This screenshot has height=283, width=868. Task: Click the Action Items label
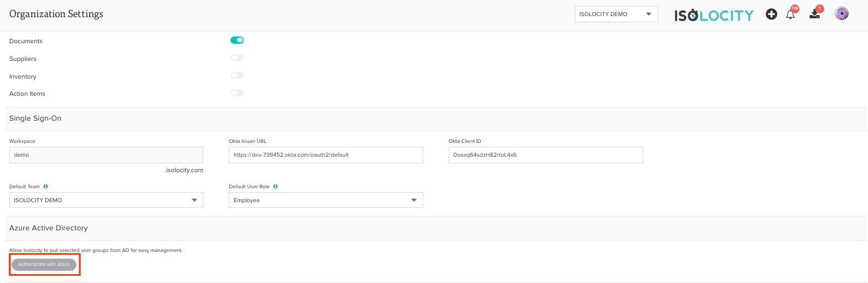click(27, 94)
